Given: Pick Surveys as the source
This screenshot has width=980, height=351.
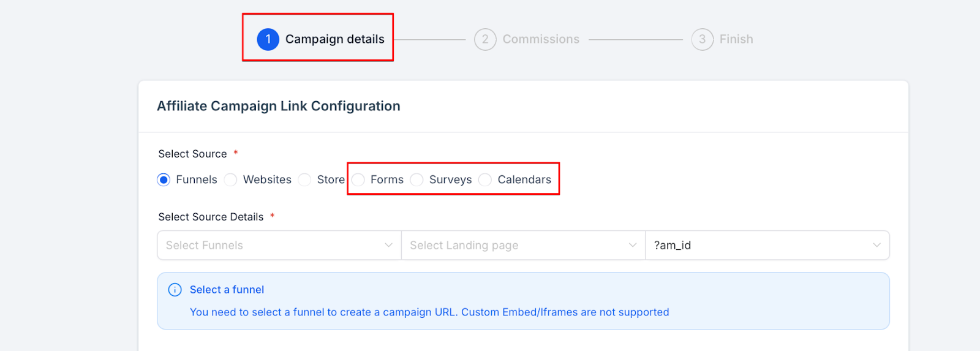Looking at the screenshot, I should (x=417, y=179).
